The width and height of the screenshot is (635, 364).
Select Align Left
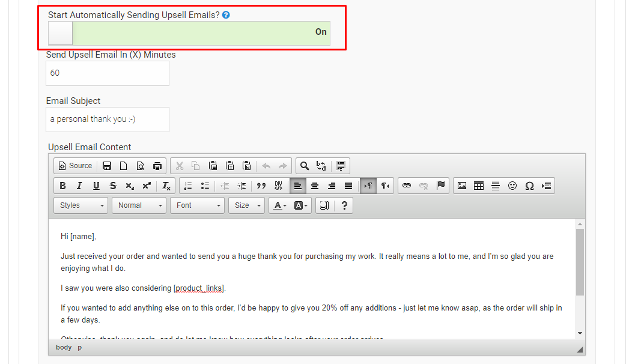[297, 186]
